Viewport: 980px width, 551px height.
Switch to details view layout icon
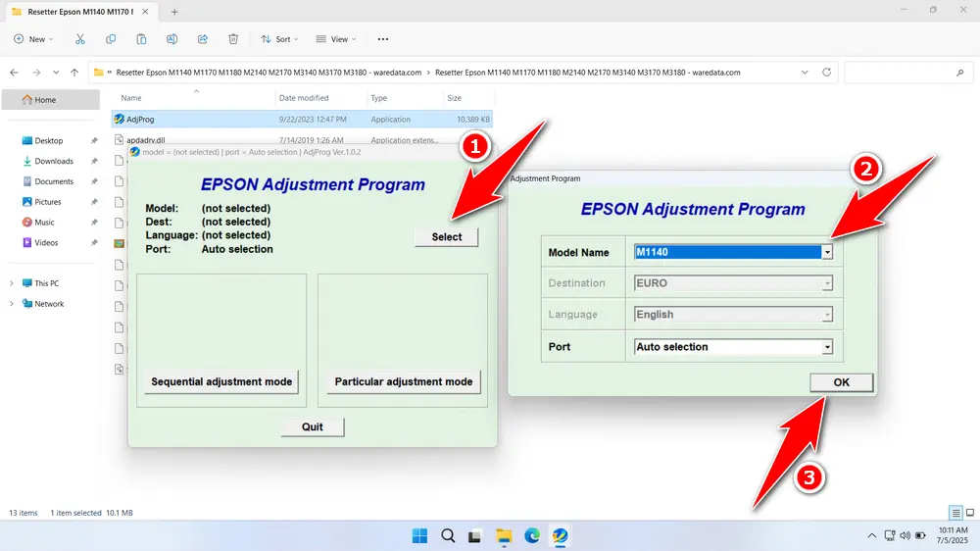pyautogui.click(x=955, y=513)
